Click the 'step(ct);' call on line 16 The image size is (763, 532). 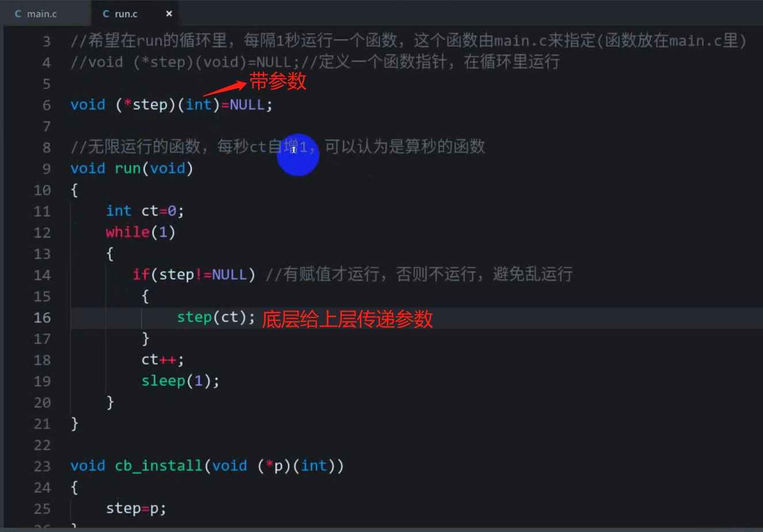(216, 317)
